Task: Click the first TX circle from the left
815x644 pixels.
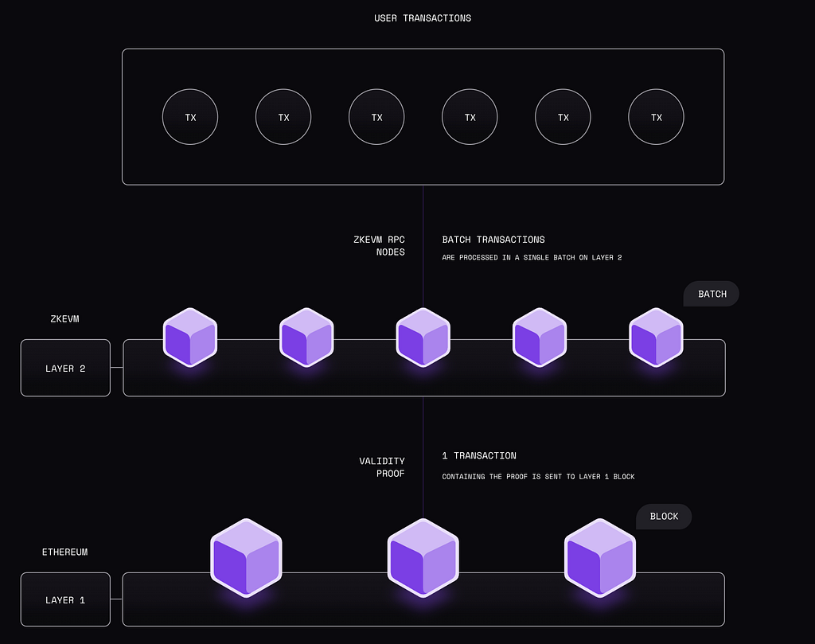Action: pyautogui.click(x=190, y=117)
